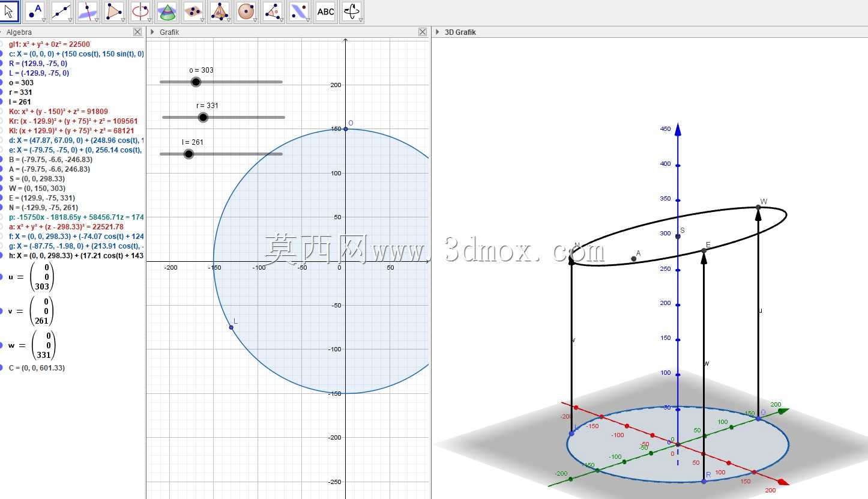Open the Perpendicular Line tool dropdown arrow
This screenshot has width=868, height=499.
[x=96, y=20]
